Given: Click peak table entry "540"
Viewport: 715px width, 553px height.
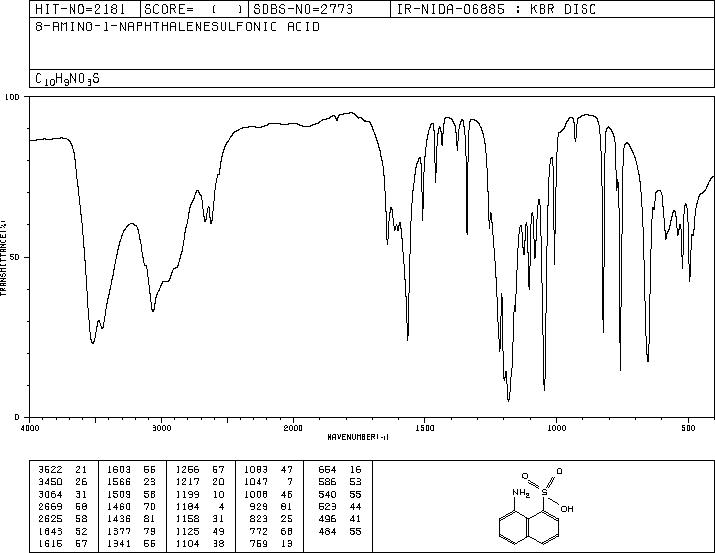Looking at the screenshot, I should coord(327,494).
